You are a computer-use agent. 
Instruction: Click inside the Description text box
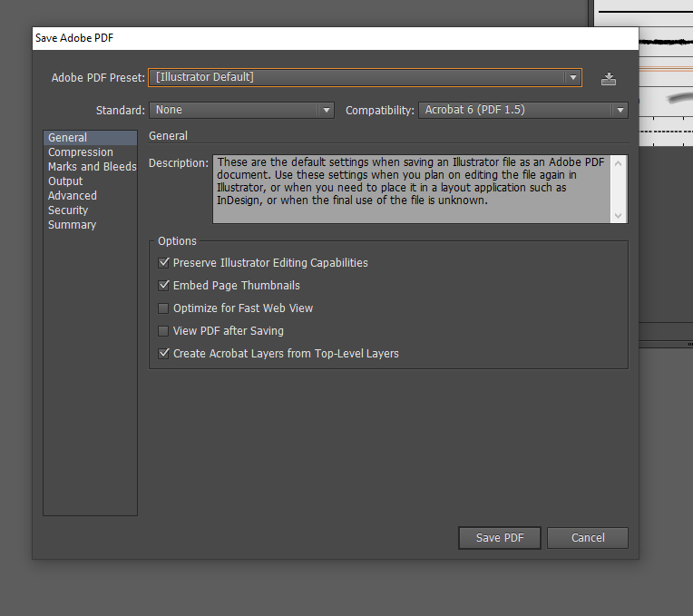[412, 189]
